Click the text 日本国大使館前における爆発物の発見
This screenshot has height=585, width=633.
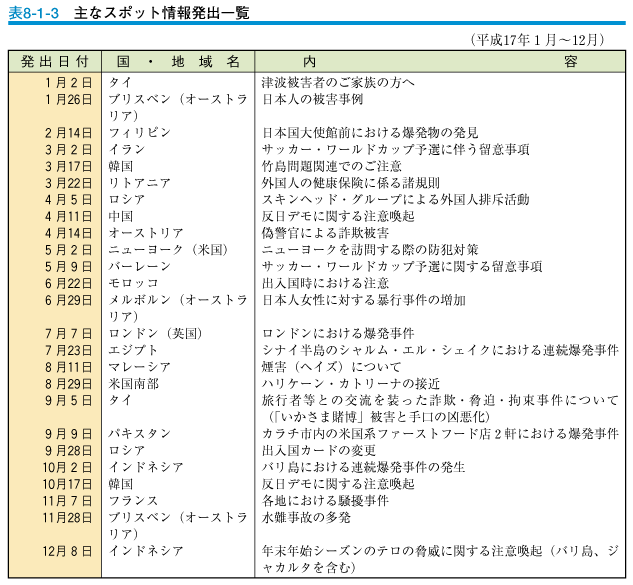click(x=370, y=133)
